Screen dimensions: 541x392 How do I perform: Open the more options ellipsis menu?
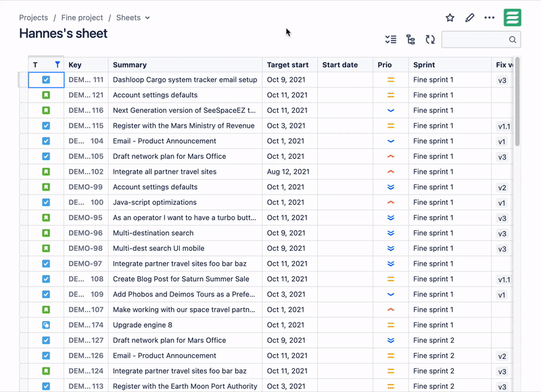pyautogui.click(x=490, y=18)
